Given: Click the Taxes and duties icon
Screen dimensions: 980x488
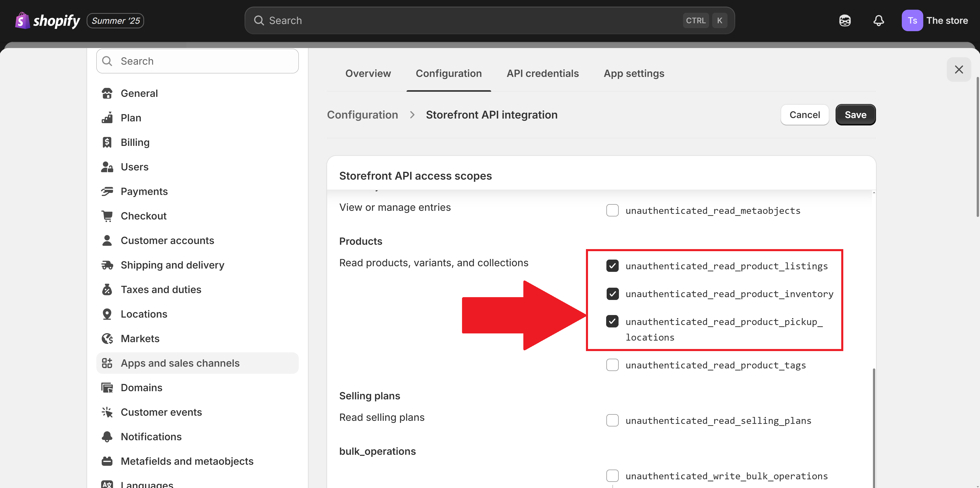Looking at the screenshot, I should coord(107,289).
